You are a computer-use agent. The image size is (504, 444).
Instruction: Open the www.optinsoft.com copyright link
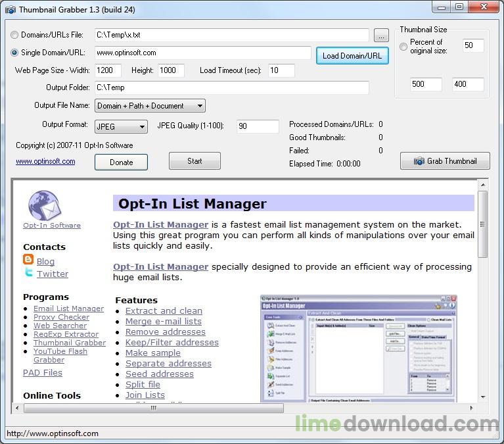45,161
